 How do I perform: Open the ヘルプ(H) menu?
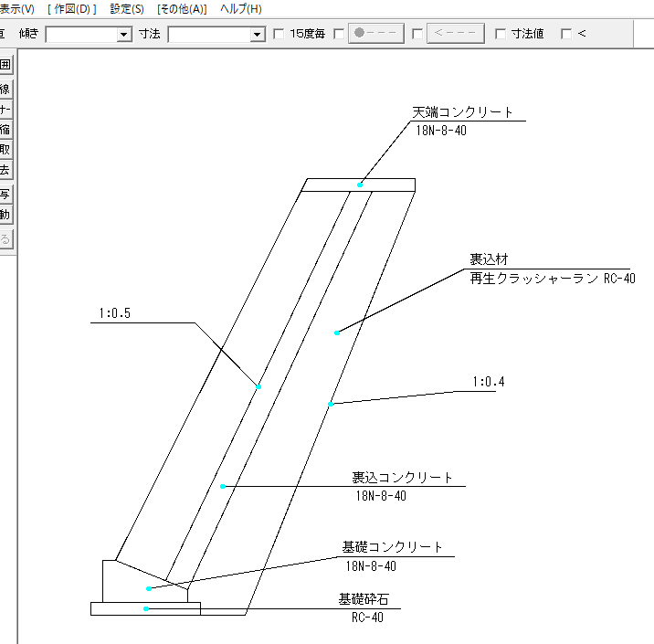pos(240,9)
